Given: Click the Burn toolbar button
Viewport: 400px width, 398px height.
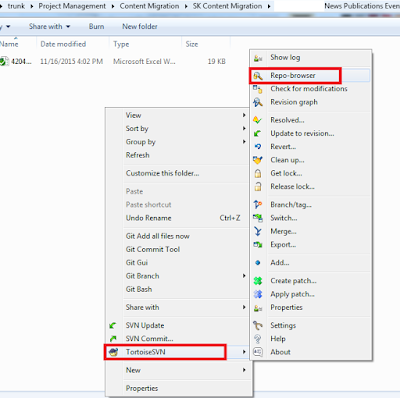Looking at the screenshot, I should (x=96, y=27).
